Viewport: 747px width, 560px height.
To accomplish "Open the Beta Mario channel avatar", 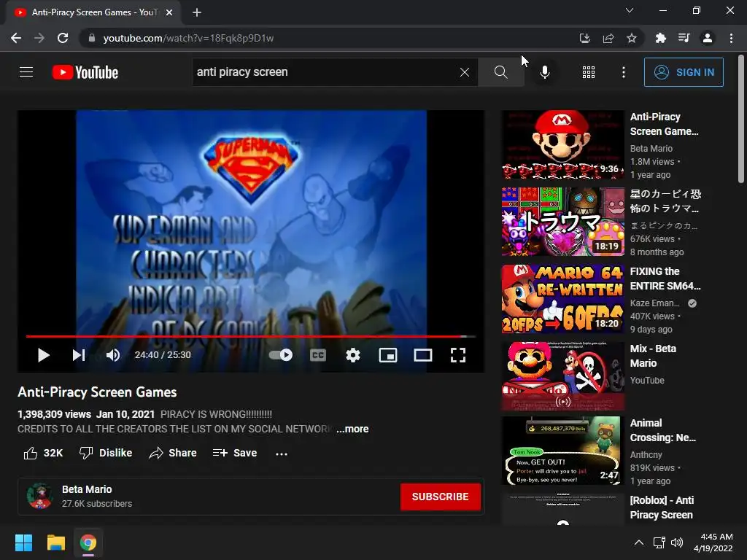I will (40, 496).
